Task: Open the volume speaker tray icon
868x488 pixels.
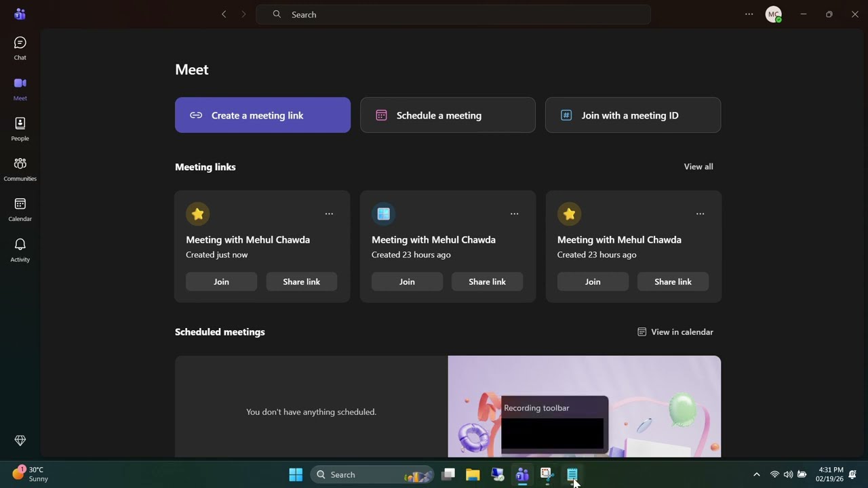Action: click(x=788, y=474)
